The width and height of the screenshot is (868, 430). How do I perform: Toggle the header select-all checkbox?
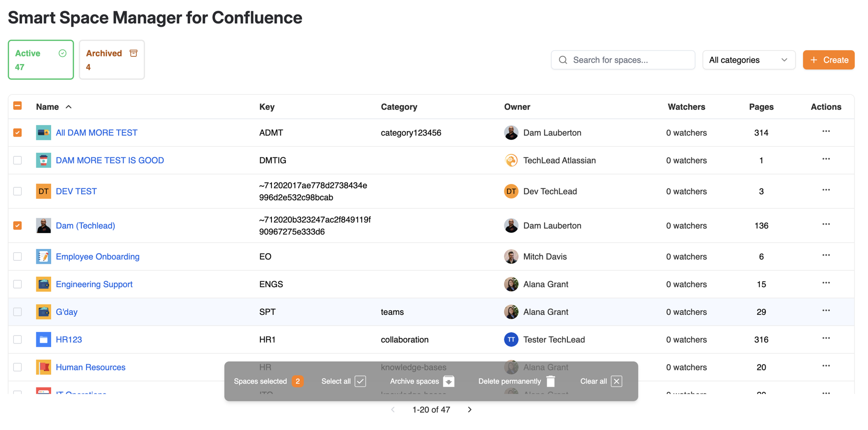pos(18,106)
